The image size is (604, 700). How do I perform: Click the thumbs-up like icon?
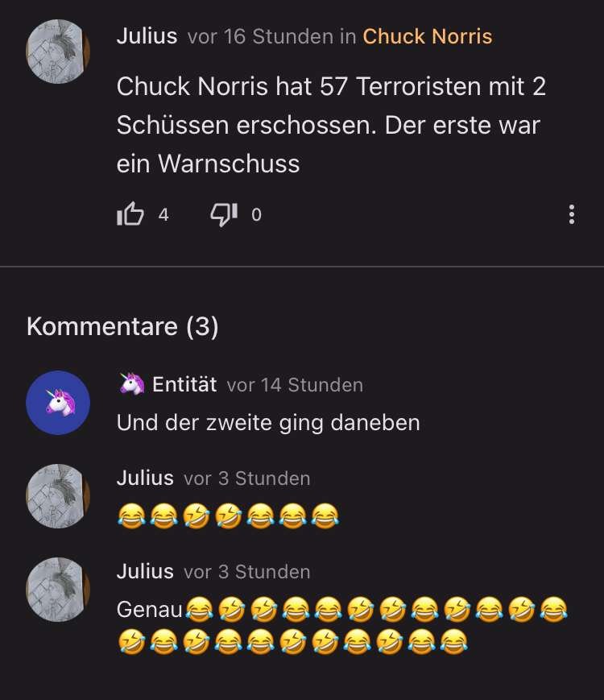tap(130, 214)
